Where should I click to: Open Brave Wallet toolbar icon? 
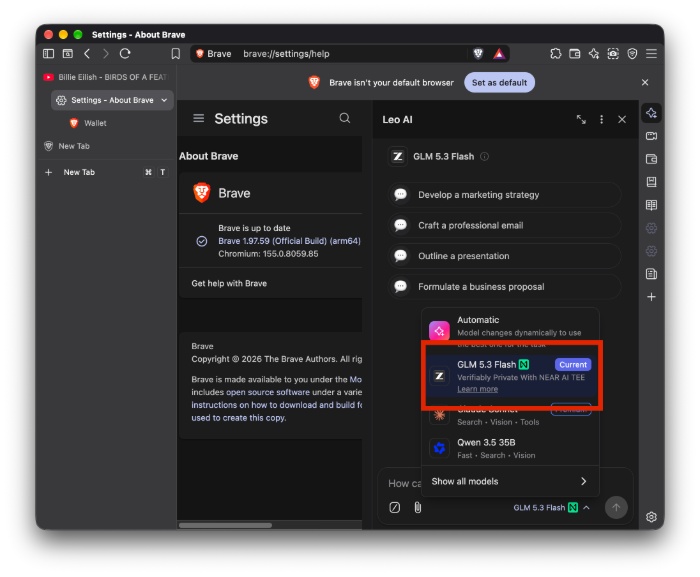[x=575, y=54]
